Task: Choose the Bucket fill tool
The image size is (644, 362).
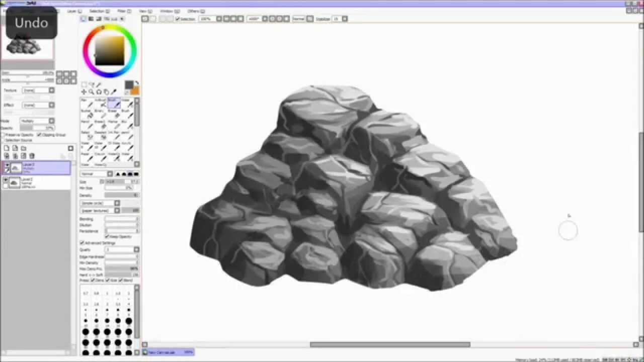Action: point(87,114)
